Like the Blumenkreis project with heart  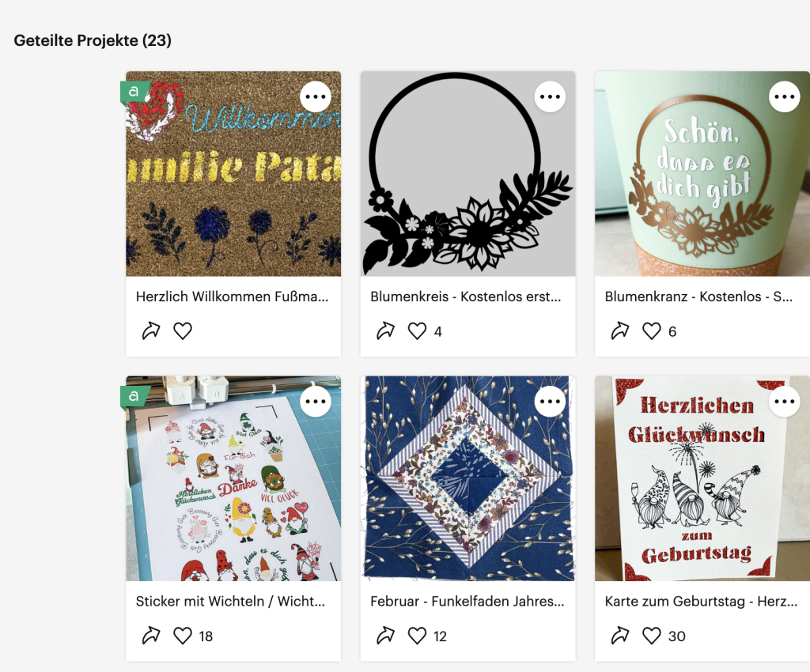tap(417, 331)
